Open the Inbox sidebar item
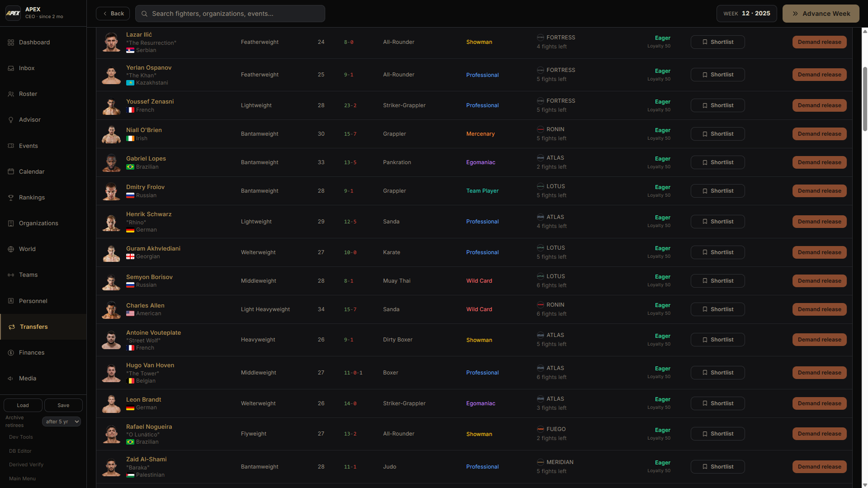Screen dimensions: 868x488 click(43, 68)
